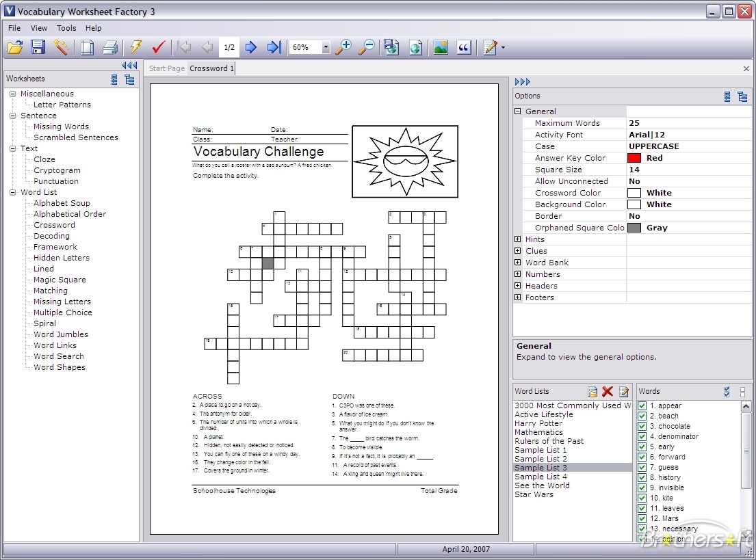Click the edit word list icon
The image size is (756, 560).
624,391
